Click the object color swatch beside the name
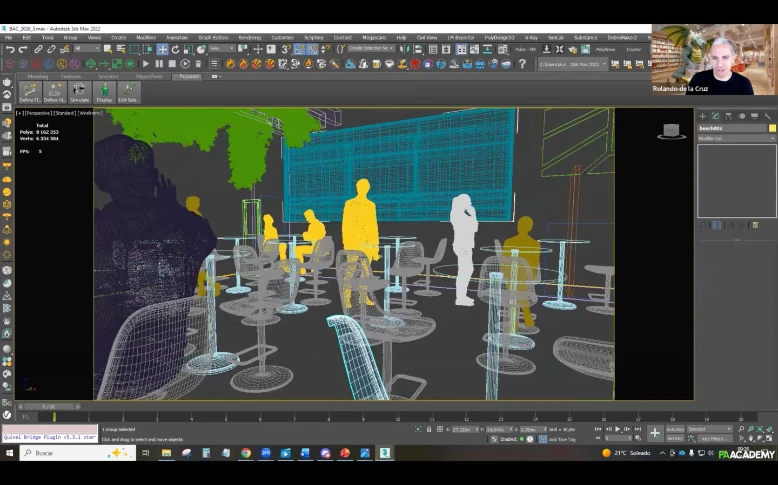Image resolution: width=778 pixels, height=485 pixels. pyautogui.click(x=772, y=128)
